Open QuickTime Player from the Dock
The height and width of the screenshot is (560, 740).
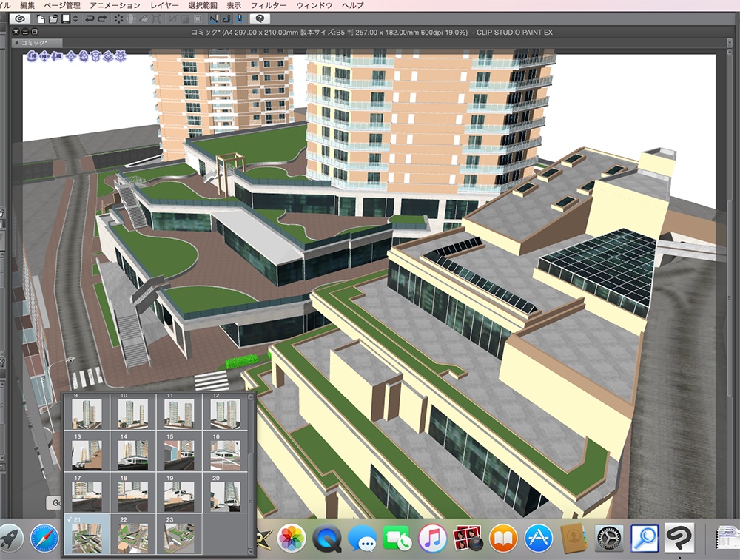pos(326,539)
